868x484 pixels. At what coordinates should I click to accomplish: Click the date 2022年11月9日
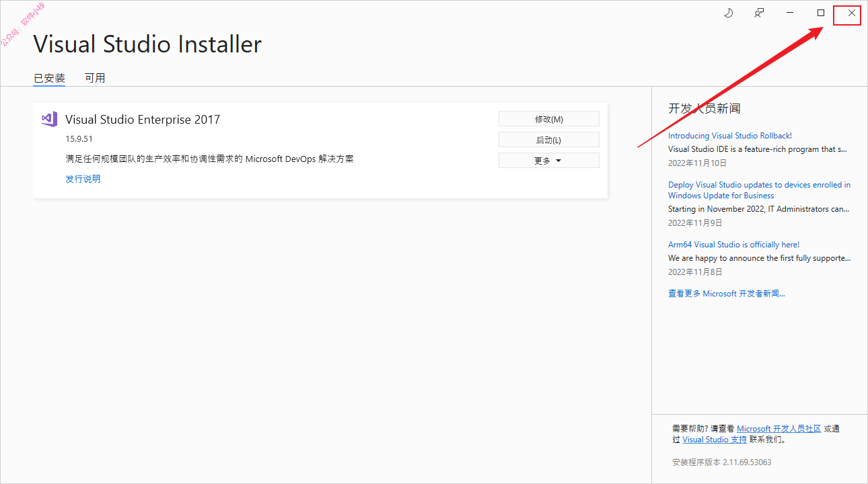click(695, 223)
